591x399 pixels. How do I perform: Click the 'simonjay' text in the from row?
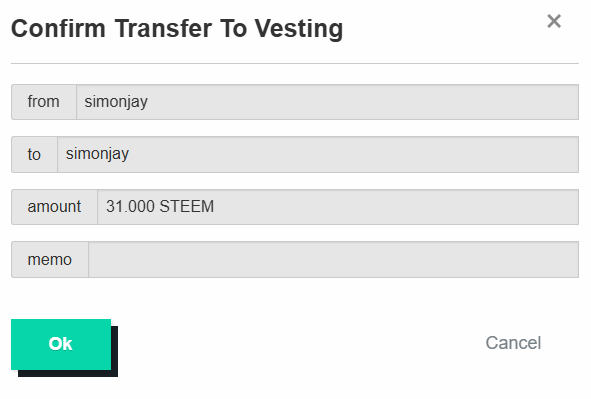coord(116,102)
